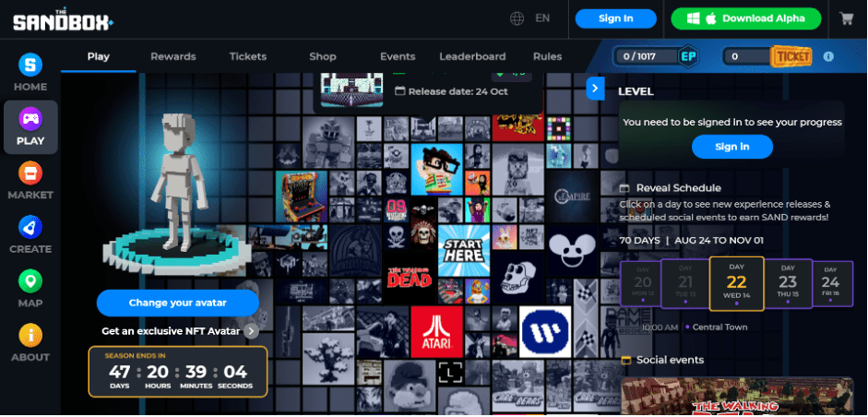This screenshot has height=417, width=868.
Task: Collapse the right panel with blue chevron
Action: pos(595,88)
